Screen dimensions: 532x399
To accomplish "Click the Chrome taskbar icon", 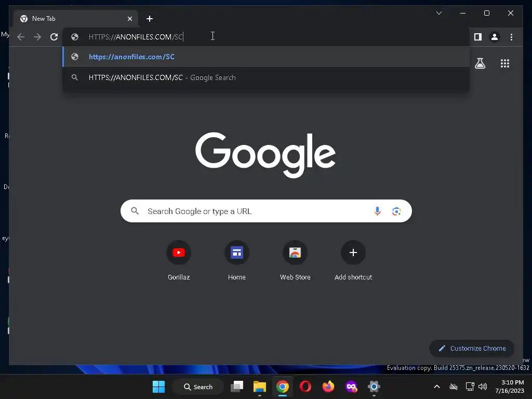I will point(282,387).
